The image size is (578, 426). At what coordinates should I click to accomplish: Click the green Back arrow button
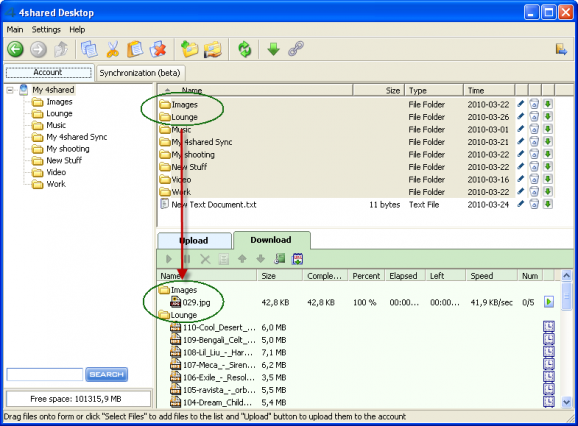point(15,49)
